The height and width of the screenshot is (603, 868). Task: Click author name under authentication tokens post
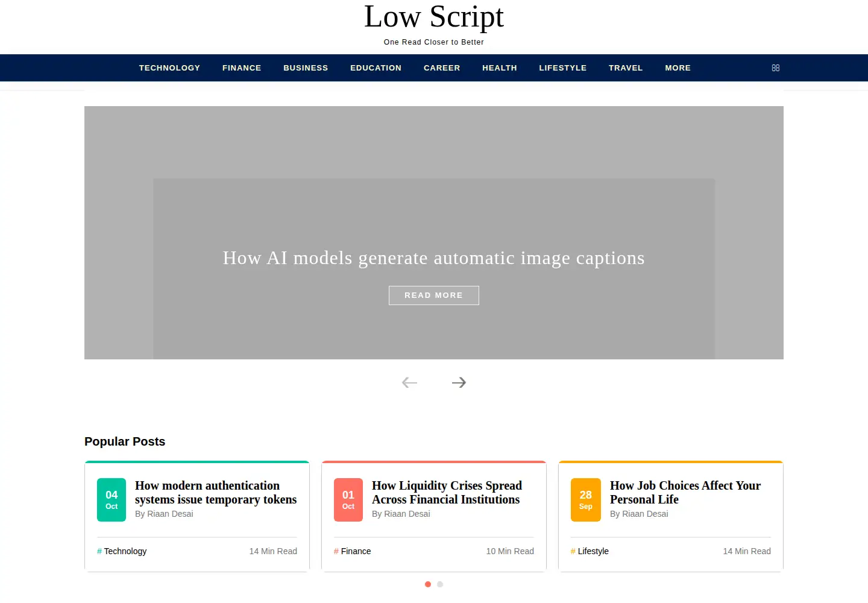click(164, 514)
